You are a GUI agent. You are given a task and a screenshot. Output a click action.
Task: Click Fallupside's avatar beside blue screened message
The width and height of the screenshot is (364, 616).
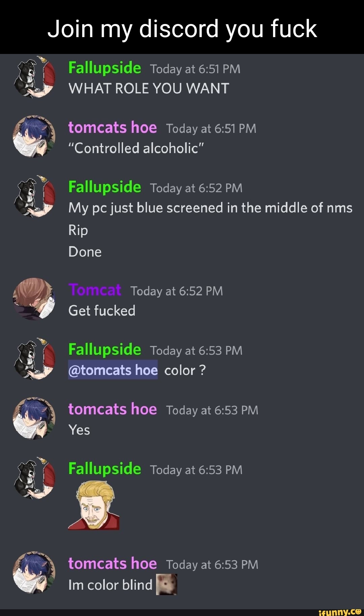[34, 196]
